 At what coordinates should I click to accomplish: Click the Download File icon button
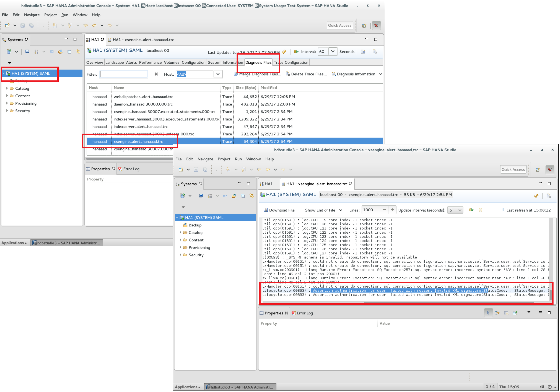click(266, 210)
